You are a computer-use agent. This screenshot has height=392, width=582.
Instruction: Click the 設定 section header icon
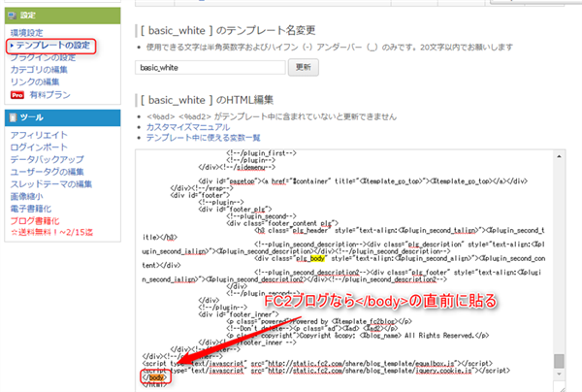click(13, 16)
